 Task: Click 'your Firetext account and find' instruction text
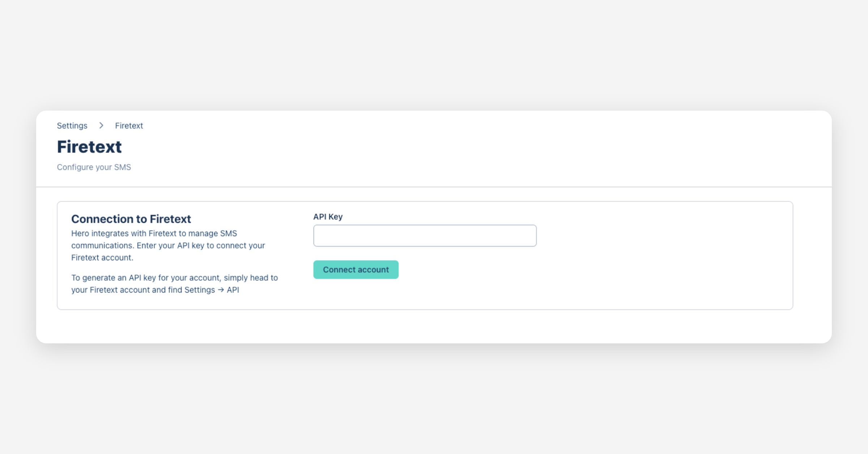click(127, 290)
